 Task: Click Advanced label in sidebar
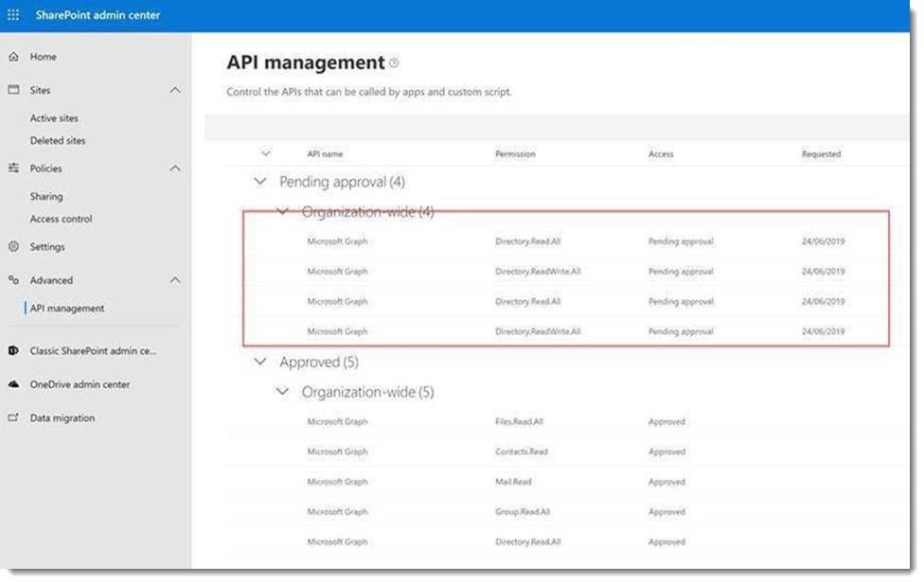pyautogui.click(x=51, y=280)
